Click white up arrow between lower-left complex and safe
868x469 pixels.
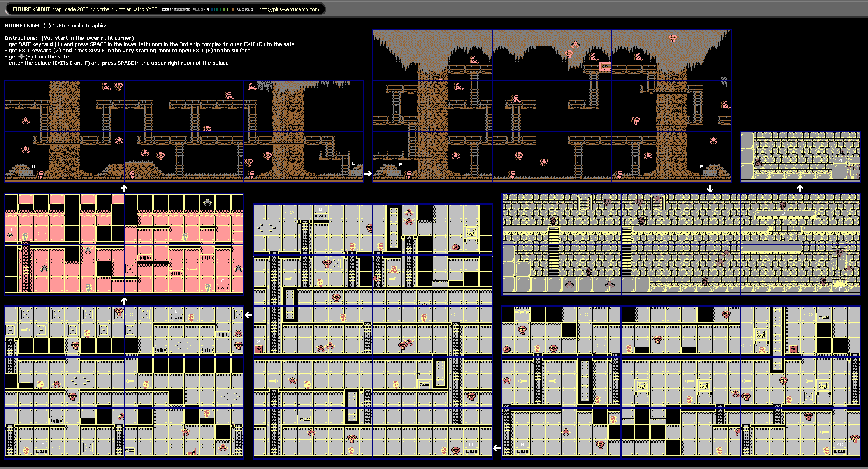(124, 301)
